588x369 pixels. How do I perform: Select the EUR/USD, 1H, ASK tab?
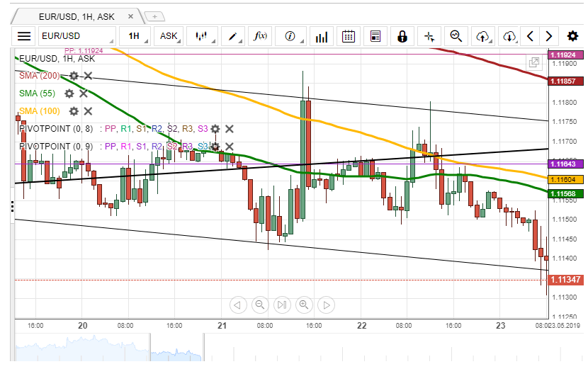(78, 14)
